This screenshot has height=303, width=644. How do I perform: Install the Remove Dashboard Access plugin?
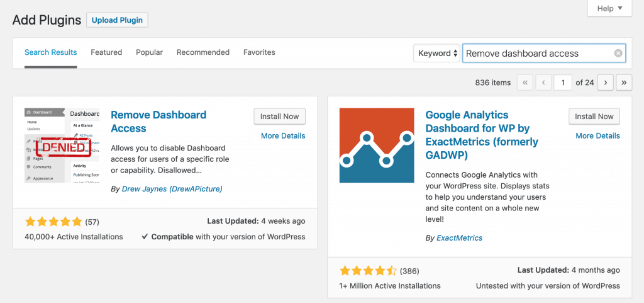280,117
